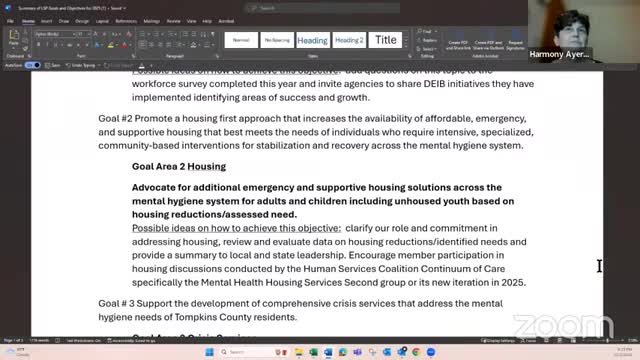The width and height of the screenshot is (640, 360).
Task: Click the sort icon in Paragraph group
Action: coord(203,34)
